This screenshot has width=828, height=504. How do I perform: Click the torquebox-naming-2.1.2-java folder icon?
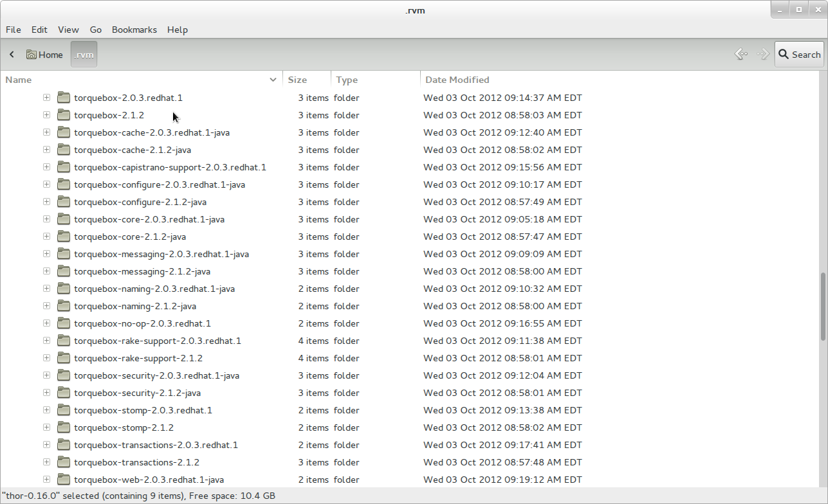point(63,306)
